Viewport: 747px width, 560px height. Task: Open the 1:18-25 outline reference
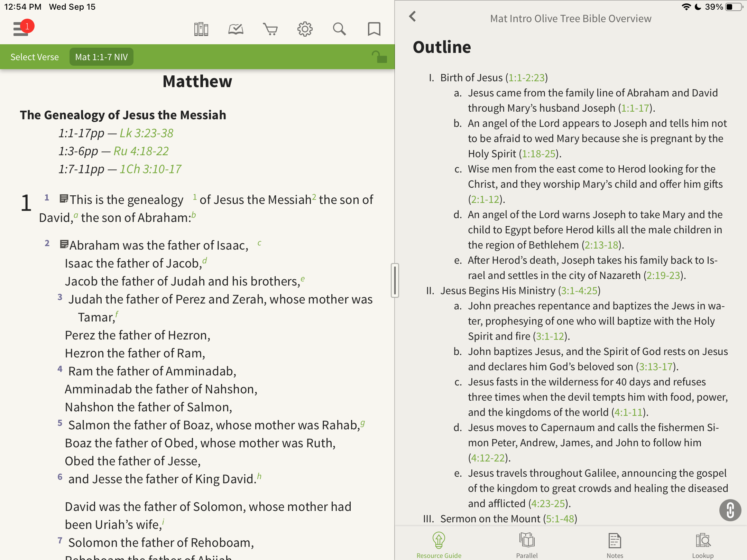(x=538, y=154)
